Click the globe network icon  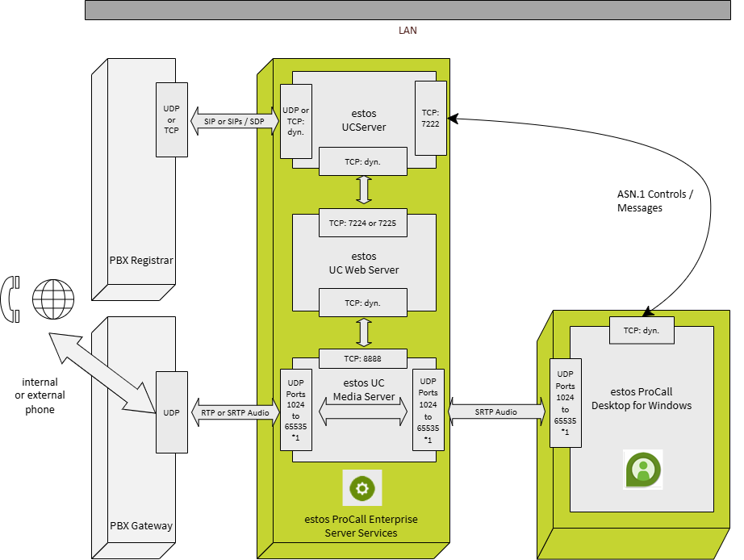[52, 299]
